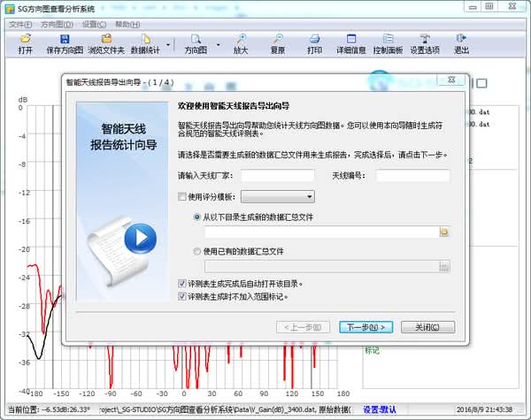
Task: Click the 设置选项 settings options icon
Action: 424,44
